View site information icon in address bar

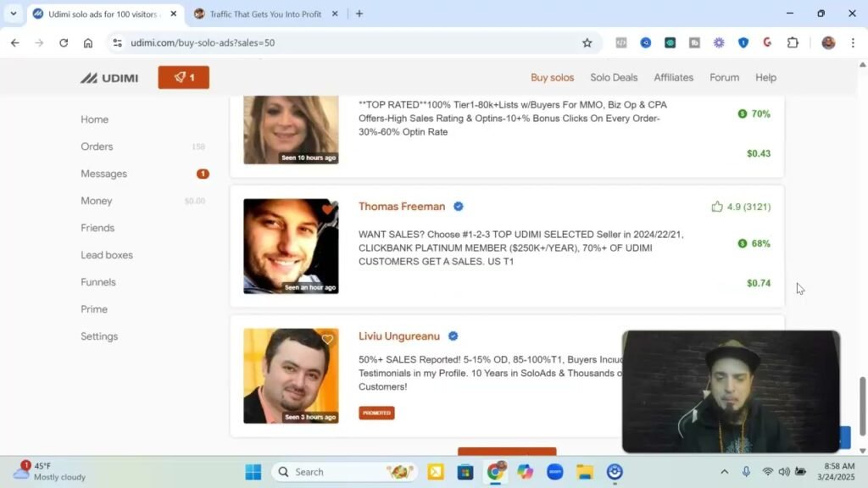117,42
